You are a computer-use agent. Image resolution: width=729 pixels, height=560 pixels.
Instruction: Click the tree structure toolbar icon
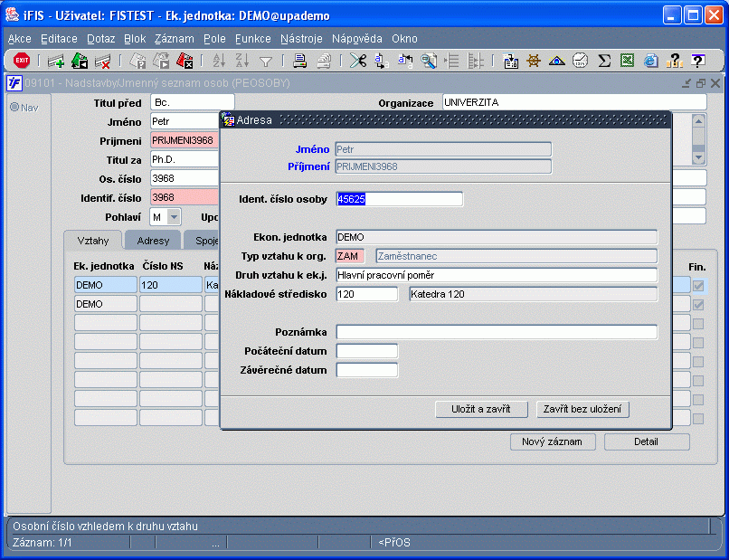475,61
